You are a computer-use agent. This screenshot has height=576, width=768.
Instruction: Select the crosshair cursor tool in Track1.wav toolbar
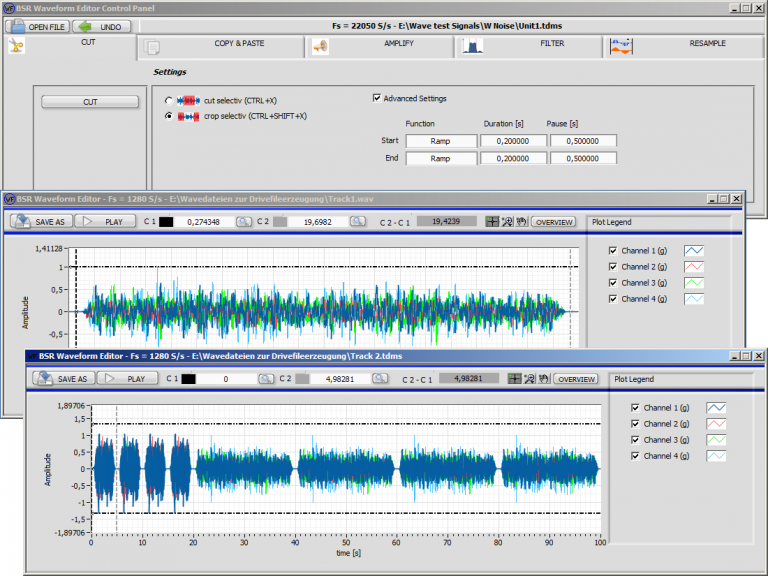point(492,221)
